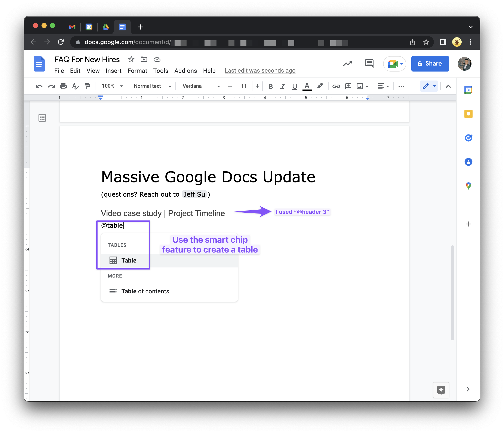This screenshot has height=433, width=504.
Task: Click the Jeff Su smart chip
Action: [x=194, y=194]
